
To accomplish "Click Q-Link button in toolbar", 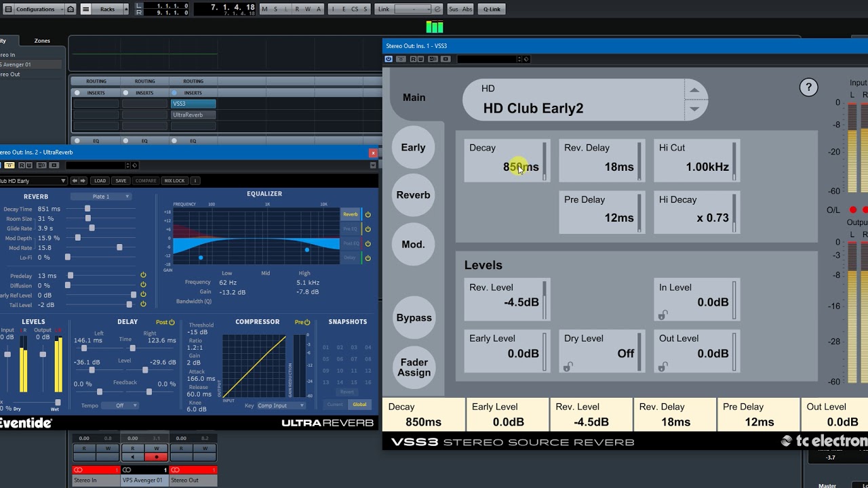I will [x=492, y=9].
